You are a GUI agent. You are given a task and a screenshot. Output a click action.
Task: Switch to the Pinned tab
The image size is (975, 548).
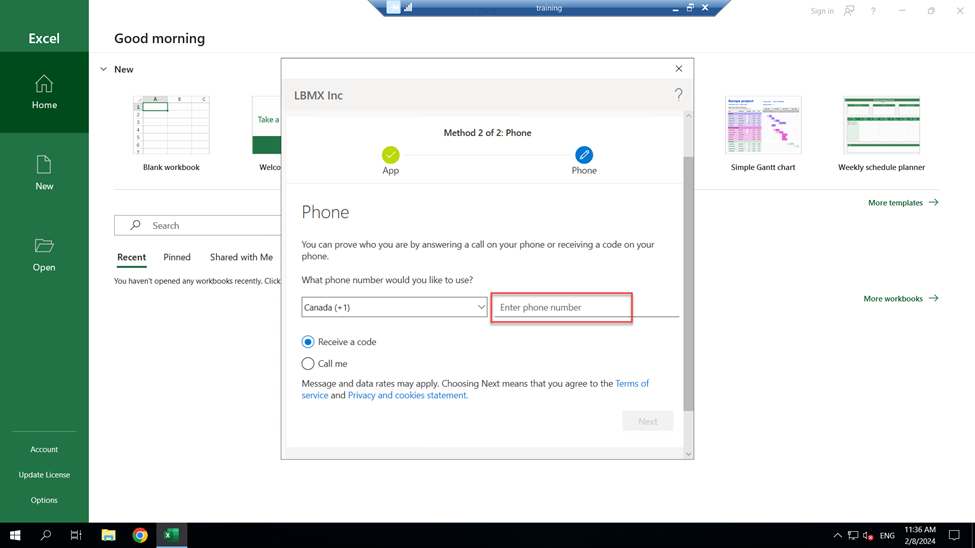tap(177, 257)
